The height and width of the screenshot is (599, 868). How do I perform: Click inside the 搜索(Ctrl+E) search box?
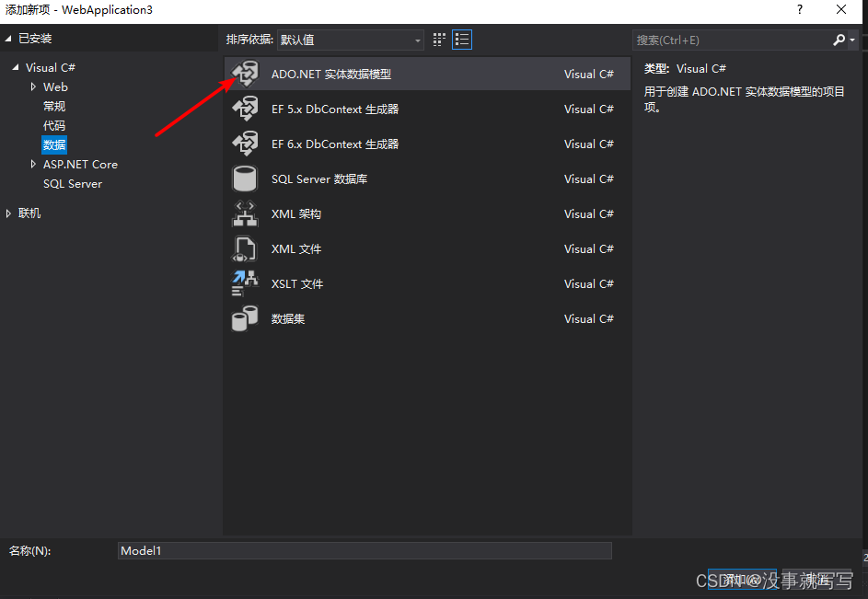[731, 40]
